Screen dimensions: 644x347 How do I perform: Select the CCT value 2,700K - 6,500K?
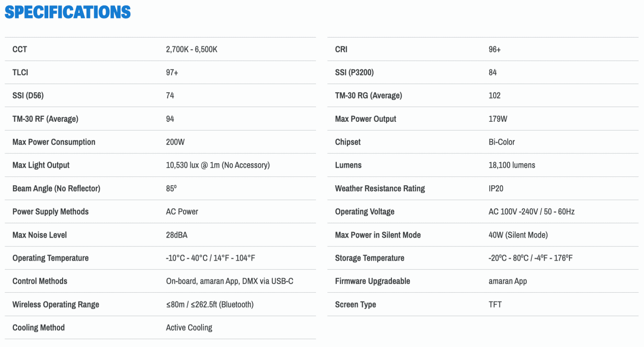[191, 49]
